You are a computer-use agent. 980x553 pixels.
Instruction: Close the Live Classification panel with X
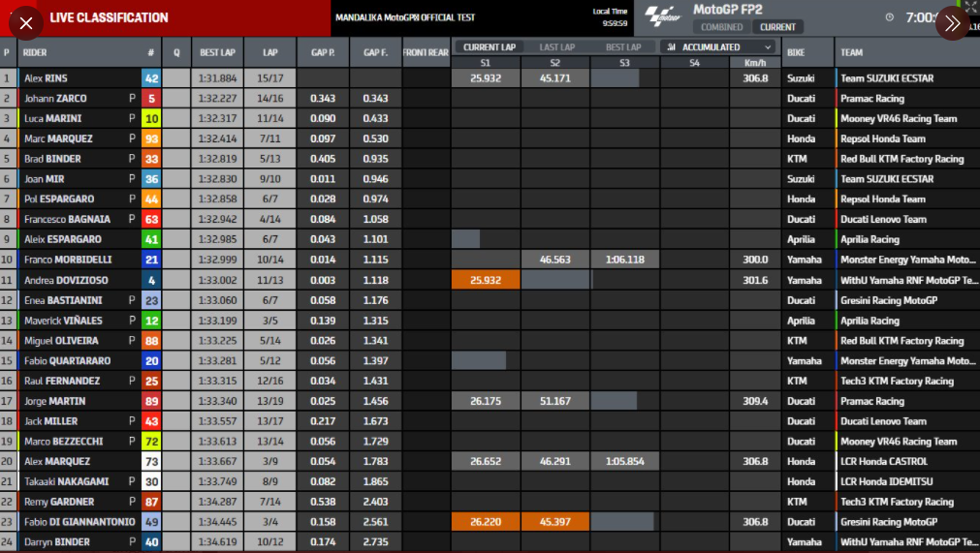pos(25,23)
